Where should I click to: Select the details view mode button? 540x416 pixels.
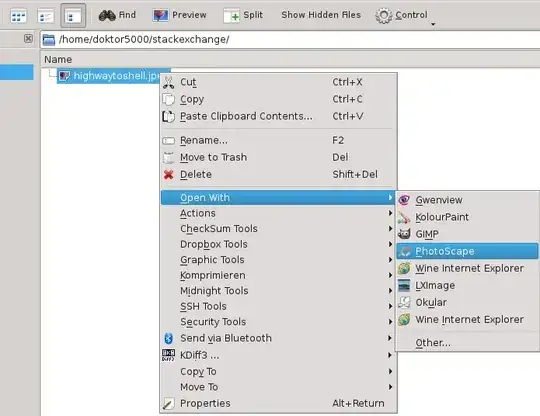[x=73, y=15]
